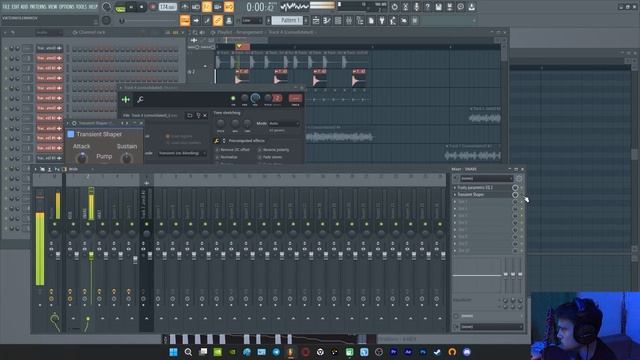Click the download content library icon
640x360 pixels.
[x=471, y=7]
